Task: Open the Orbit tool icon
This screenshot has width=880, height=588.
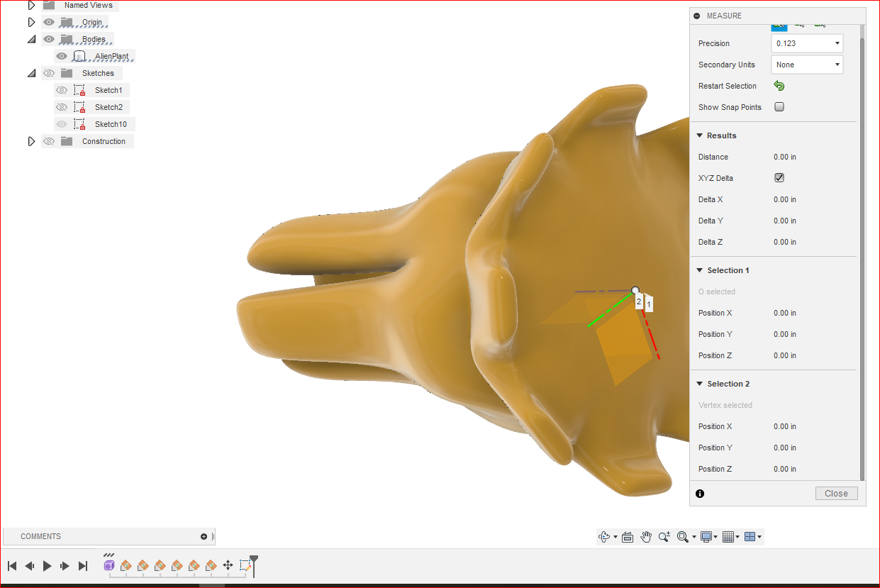Action: point(604,537)
